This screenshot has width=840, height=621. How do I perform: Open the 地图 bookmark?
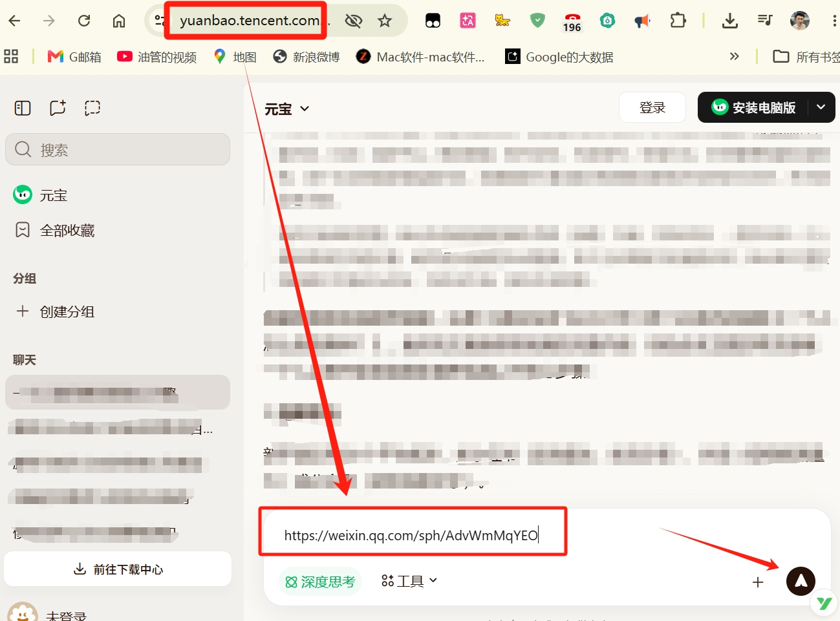tap(235, 57)
